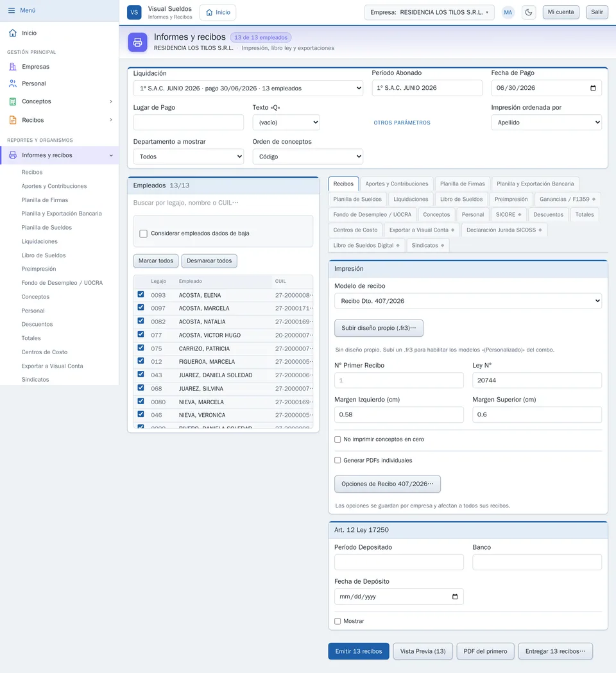Uncheck employee ACOSTA, ELENA
Screen dimensions: 616x673
point(141,294)
